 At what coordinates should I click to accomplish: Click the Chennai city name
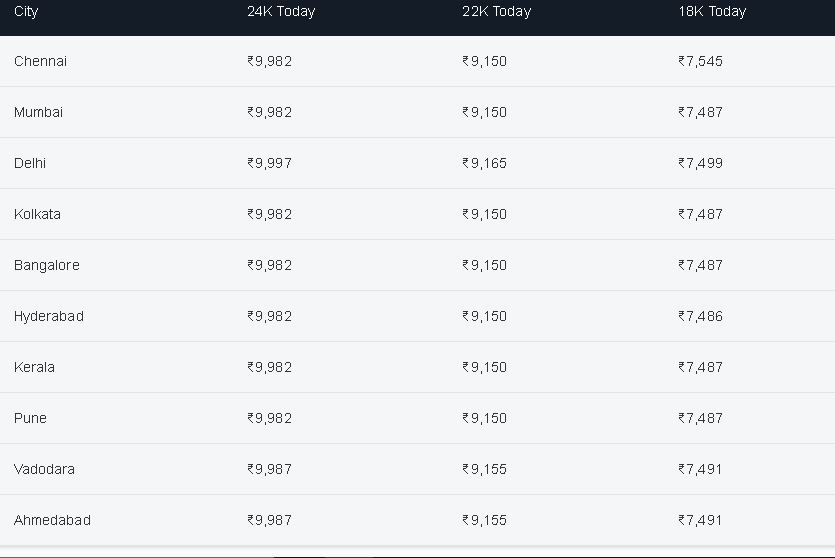tap(40, 61)
